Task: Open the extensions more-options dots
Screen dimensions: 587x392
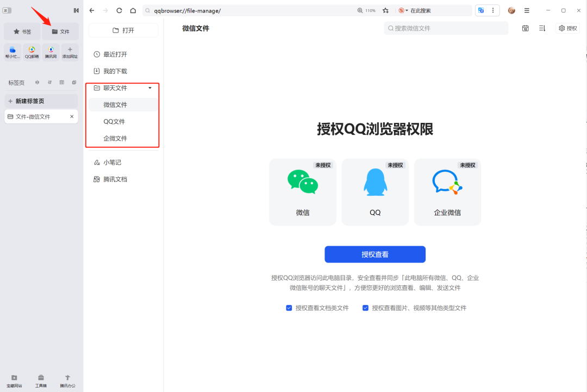Action: 493,10
